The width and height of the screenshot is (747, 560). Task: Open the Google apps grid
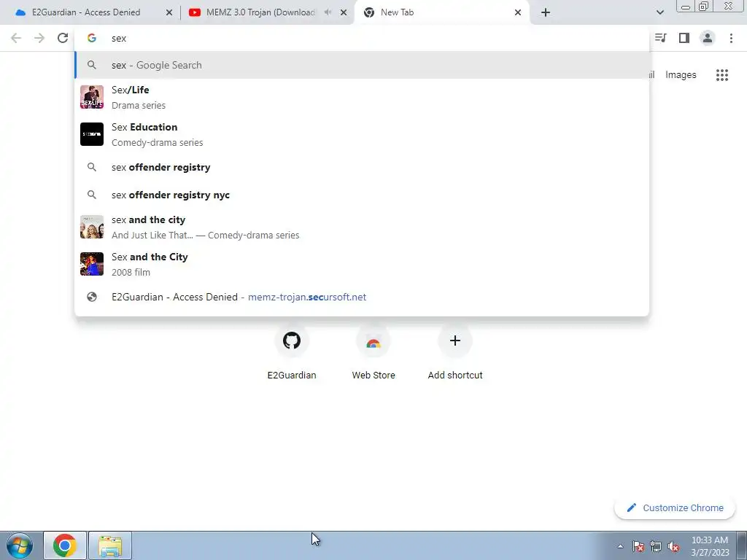click(x=721, y=75)
